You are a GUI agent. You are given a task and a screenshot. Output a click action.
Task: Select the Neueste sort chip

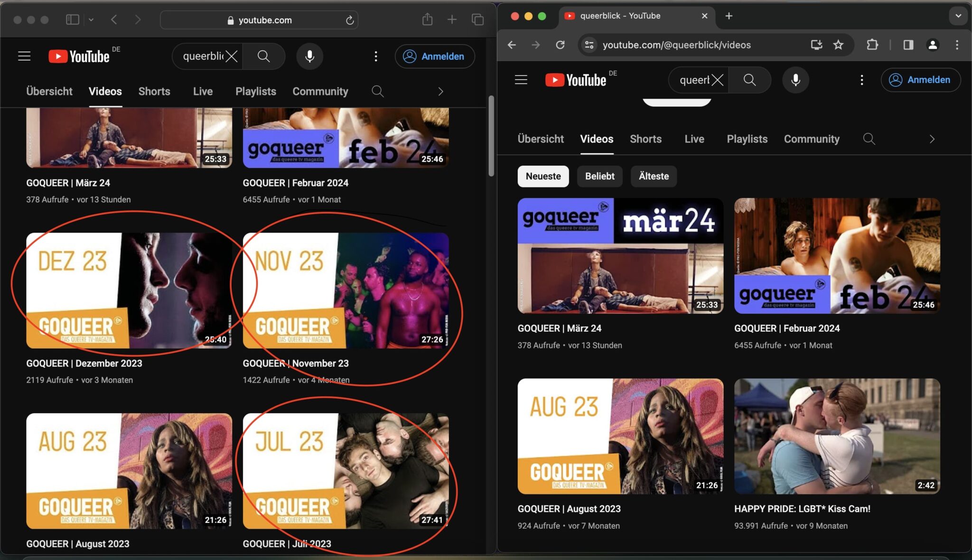(x=543, y=176)
